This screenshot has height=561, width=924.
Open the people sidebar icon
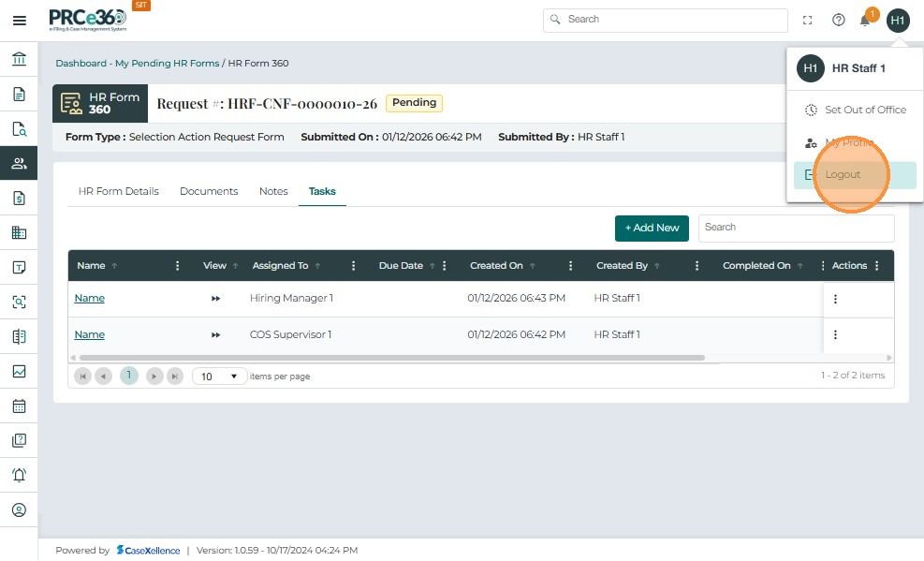pyautogui.click(x=19, y=163)
